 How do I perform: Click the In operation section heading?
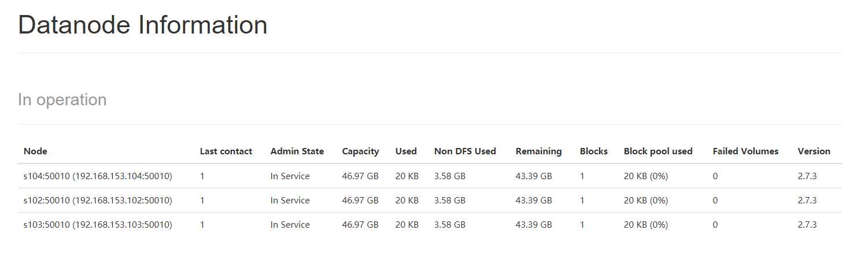(x=62, y=100)
